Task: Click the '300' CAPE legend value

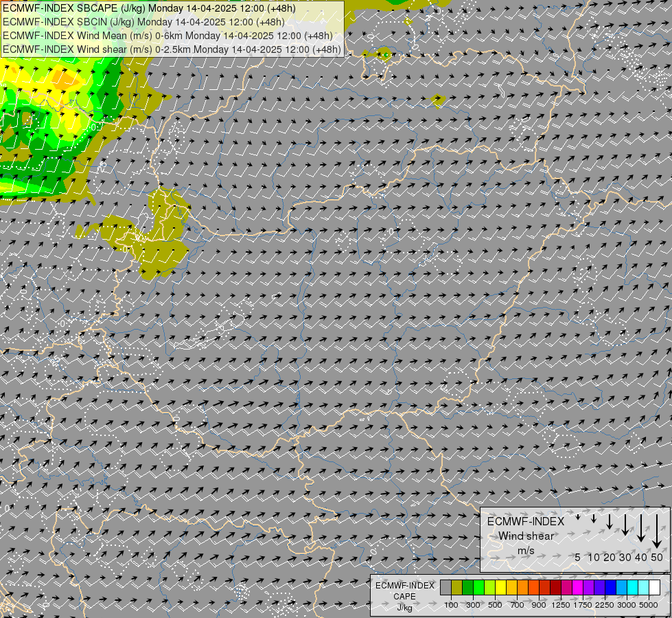Action: (x=473, y=605)
